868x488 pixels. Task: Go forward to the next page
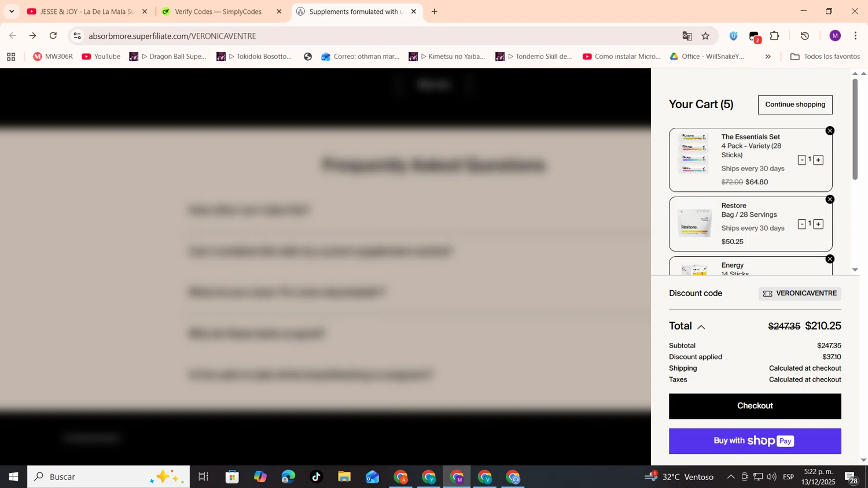point(33,36)
